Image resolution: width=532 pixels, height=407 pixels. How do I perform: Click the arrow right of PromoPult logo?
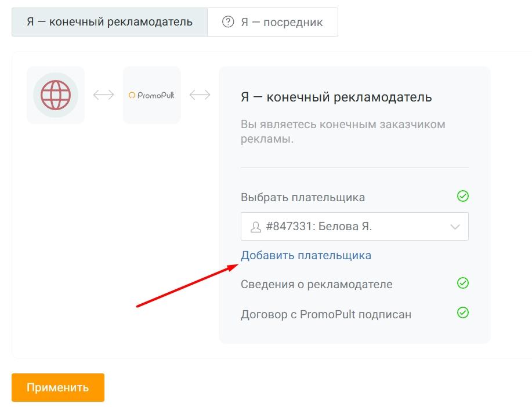pos(200,95)
